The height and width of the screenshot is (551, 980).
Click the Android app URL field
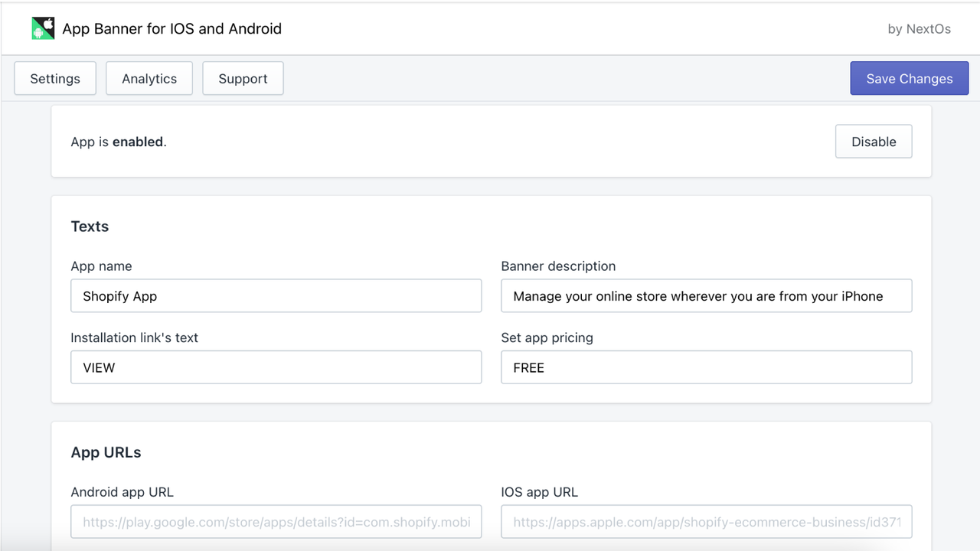276,521
